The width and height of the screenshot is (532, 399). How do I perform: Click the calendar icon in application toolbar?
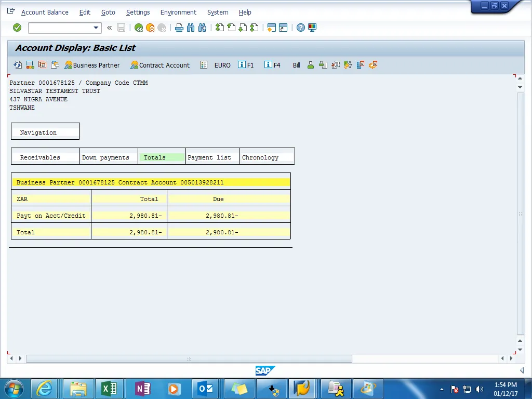point(43,65)
